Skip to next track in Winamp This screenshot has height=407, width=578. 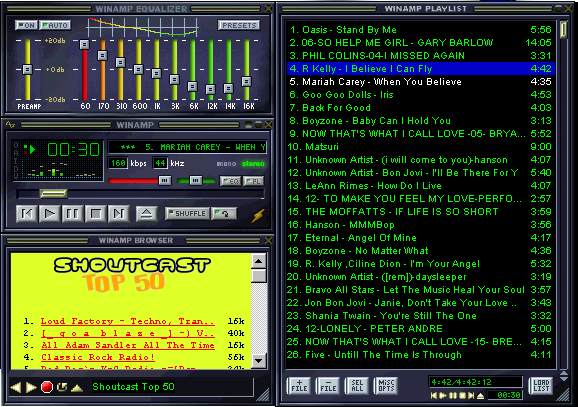click(118, 213)
